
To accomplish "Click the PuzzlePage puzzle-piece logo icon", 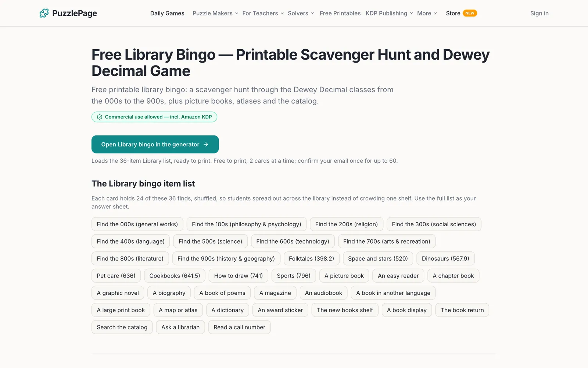I will click(44, 13).
